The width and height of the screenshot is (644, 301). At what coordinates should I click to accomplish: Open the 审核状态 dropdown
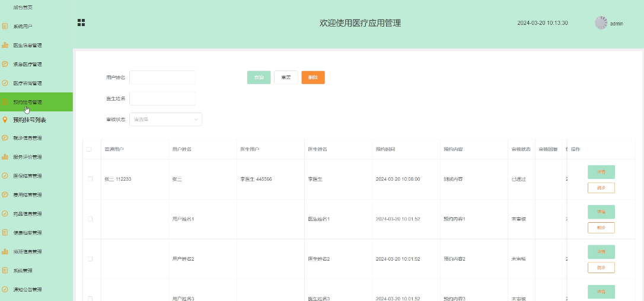coord(165,120)
